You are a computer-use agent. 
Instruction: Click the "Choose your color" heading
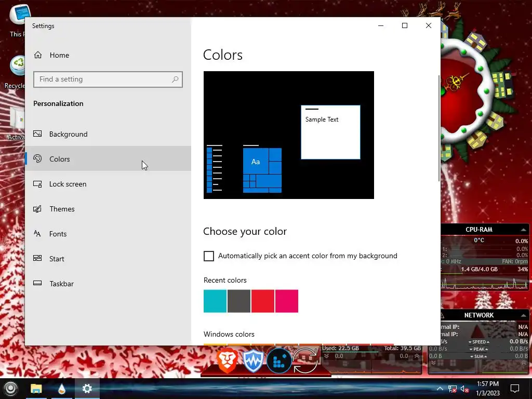245,231
